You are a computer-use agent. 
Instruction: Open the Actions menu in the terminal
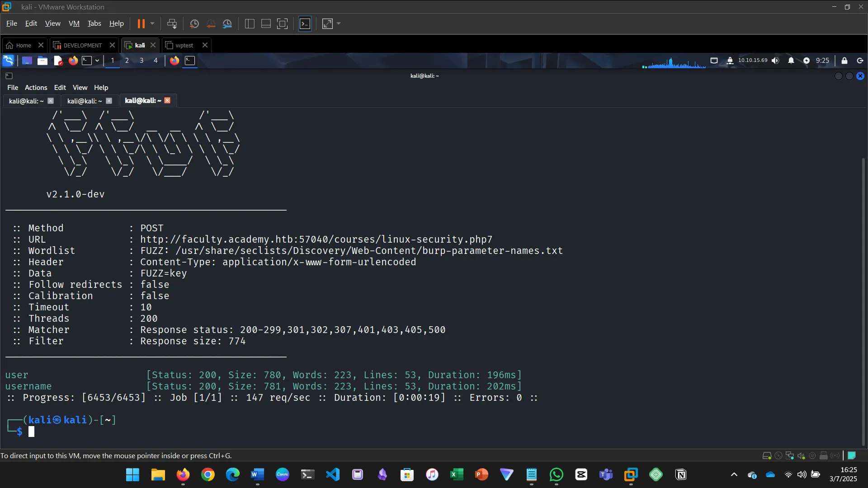[x=36, y=87]
